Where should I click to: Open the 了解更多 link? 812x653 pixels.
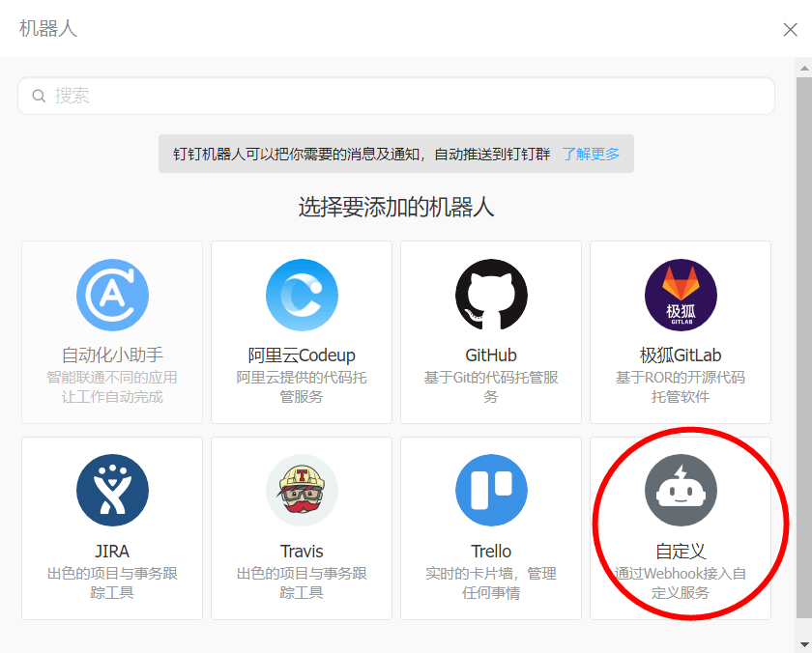591,154
